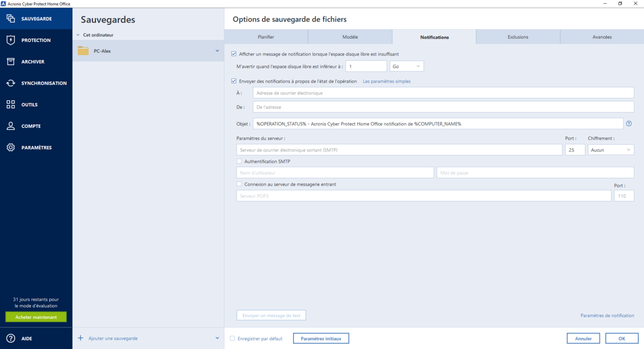The width and height of the screenshot is (644, 349).
Task: Click the Acronis logo in title bar
Action: click(x=3, y=3)
